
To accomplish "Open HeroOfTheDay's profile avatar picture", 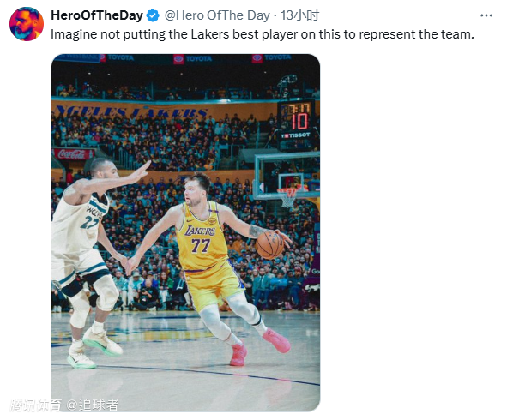I will tap(27, 24).
